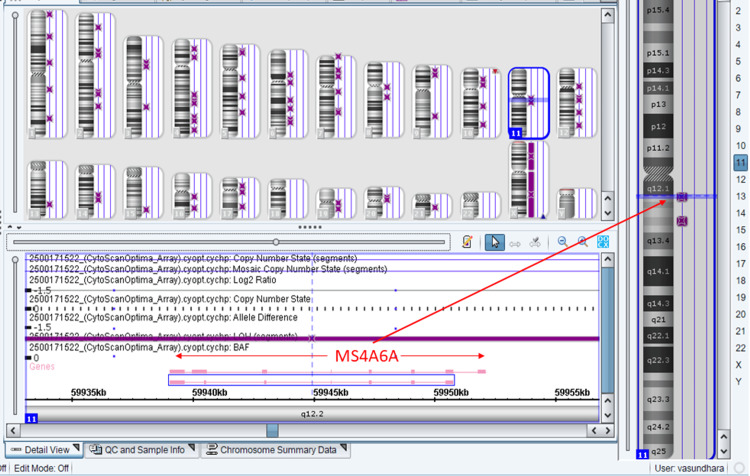Open the Chromosome Summary Data tab

(276, 450)
